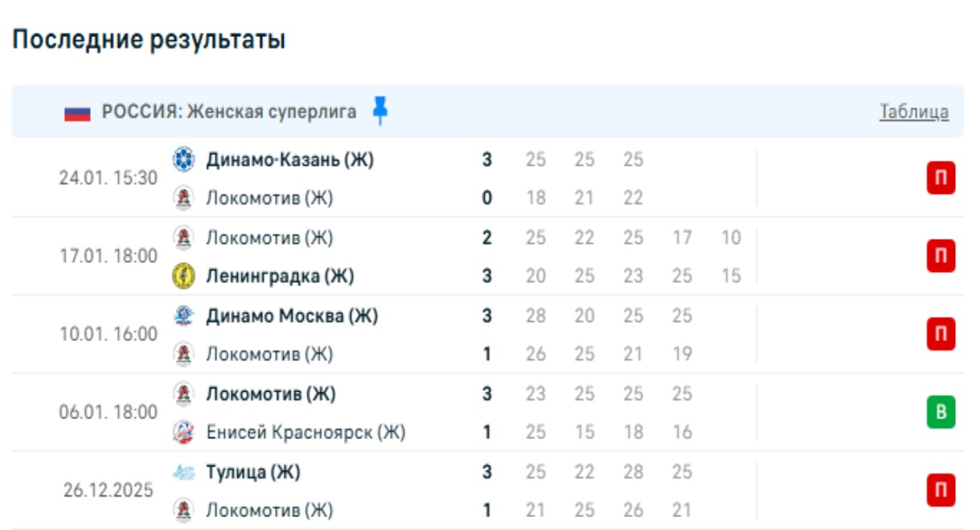Click the Последние результаты heading

(149, 39)
